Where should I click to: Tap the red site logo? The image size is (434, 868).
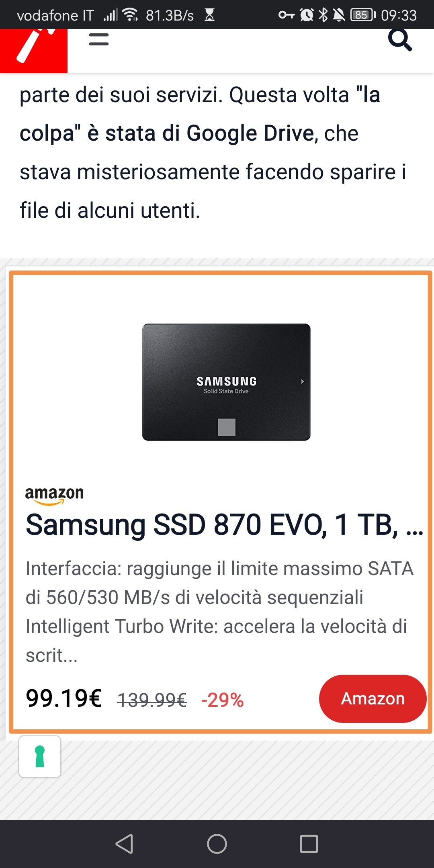tap(34, 51)
